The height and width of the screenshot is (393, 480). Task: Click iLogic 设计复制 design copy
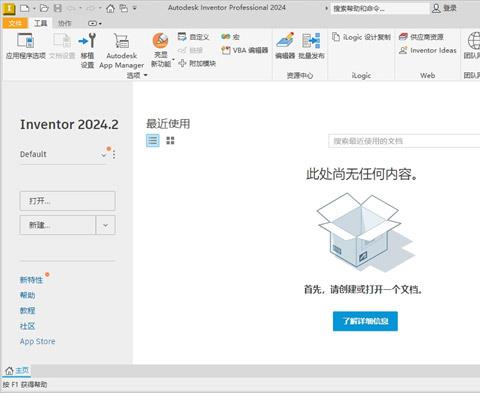click(361, 37)
